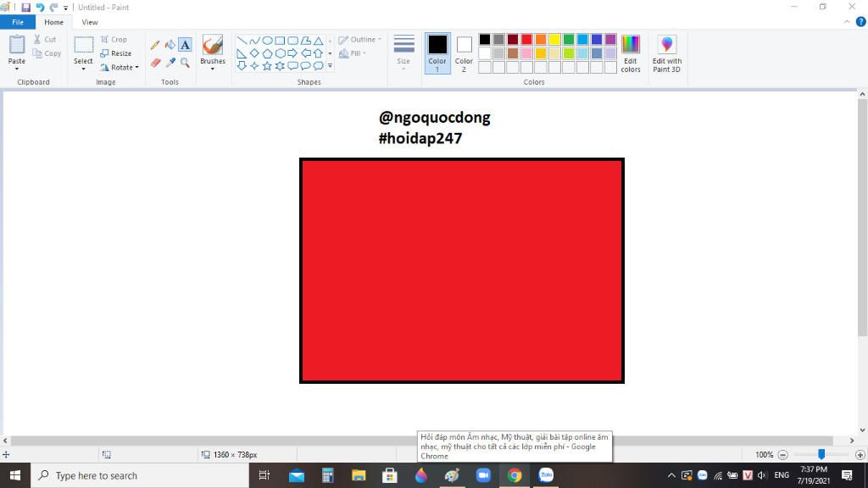Choose the Oval shape
The height and width of the screenshot is (488, 868).
267,41
